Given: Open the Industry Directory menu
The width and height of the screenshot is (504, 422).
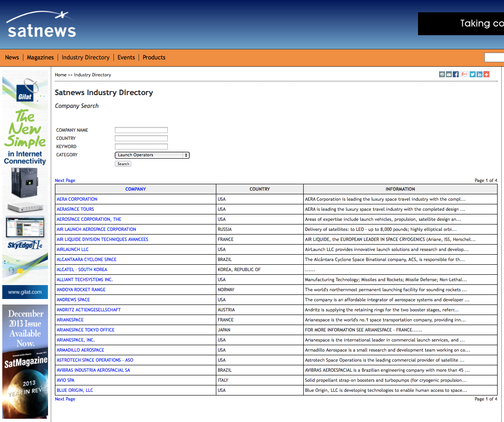Looking at the screenshot, I should click(x=86, y=58).
